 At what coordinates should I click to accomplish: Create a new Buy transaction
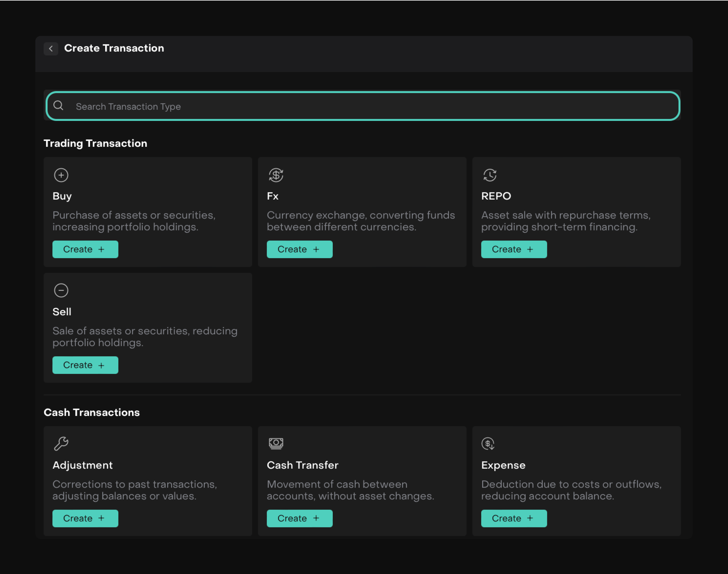[85, 249]
